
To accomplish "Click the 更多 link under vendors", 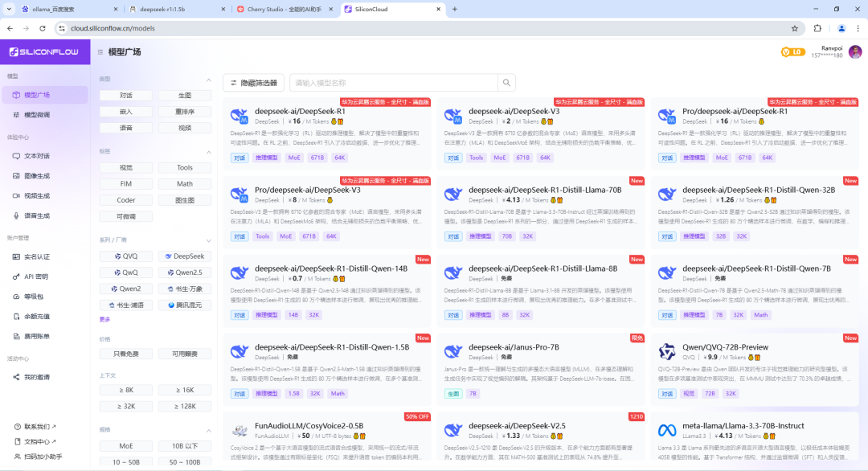I will (104, 319).
